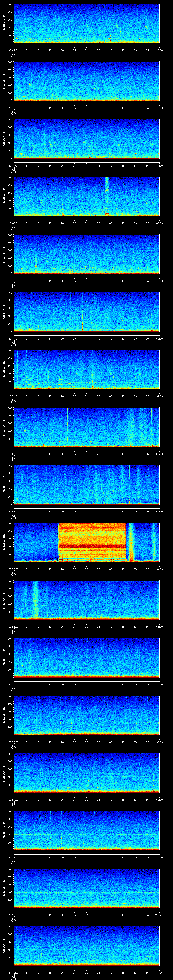Click the thin spike near 2 s in 20:50 spectrogram
Viewport: 173px width, 980px height.
click(18, 367)
